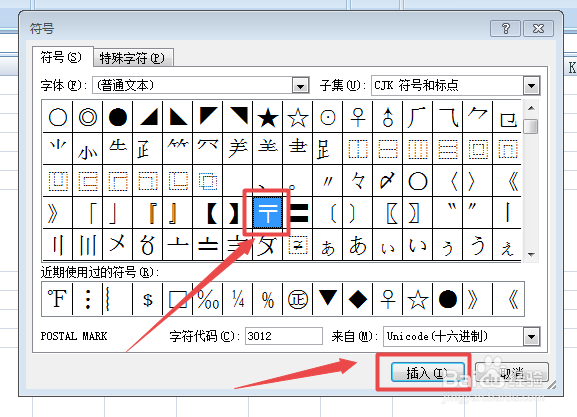The image size is (577, 417).
Task: Pick the per mille ‰ recent symbol
Action: [x=208, y=299]
